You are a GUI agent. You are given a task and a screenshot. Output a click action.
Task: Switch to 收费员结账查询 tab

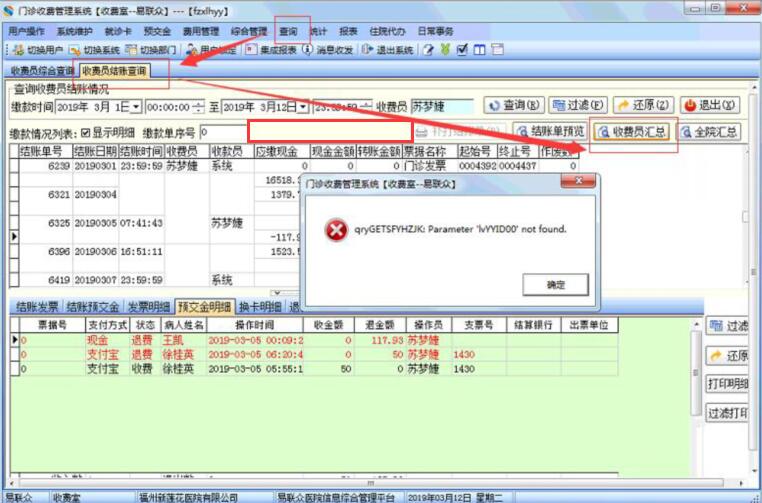[x=114, y=71]
